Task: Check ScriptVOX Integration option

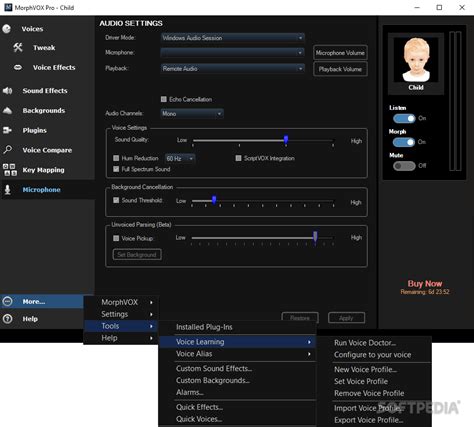Action: [x=238, y=158]
